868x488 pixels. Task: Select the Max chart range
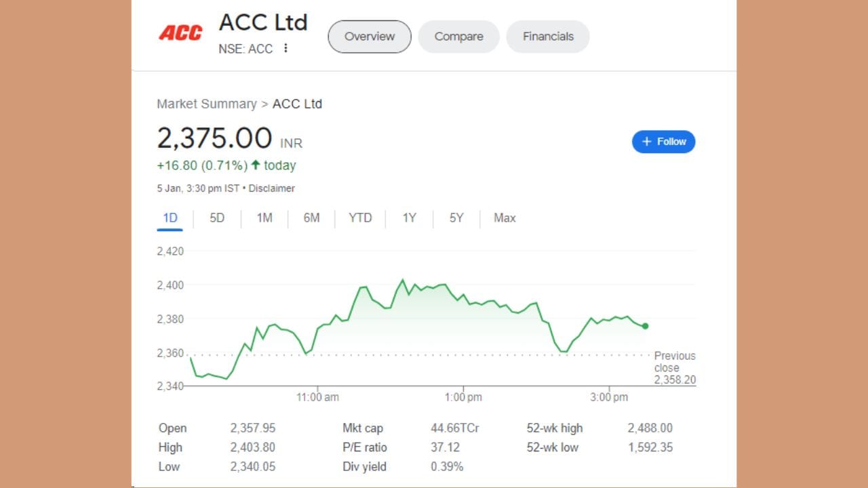tap(505, 218)
